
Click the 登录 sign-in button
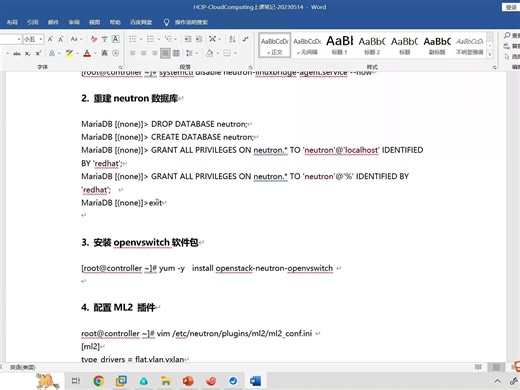(x=511, y=7)
